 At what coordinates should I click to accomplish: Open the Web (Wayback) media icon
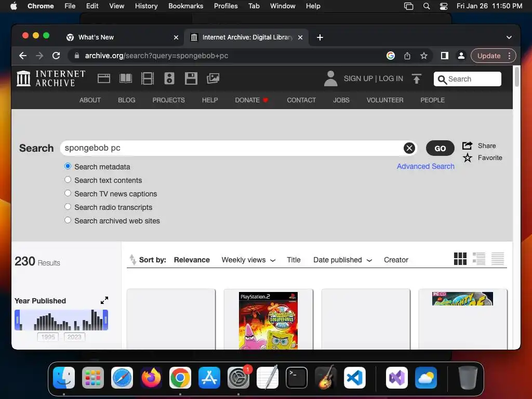click(104, 78)
